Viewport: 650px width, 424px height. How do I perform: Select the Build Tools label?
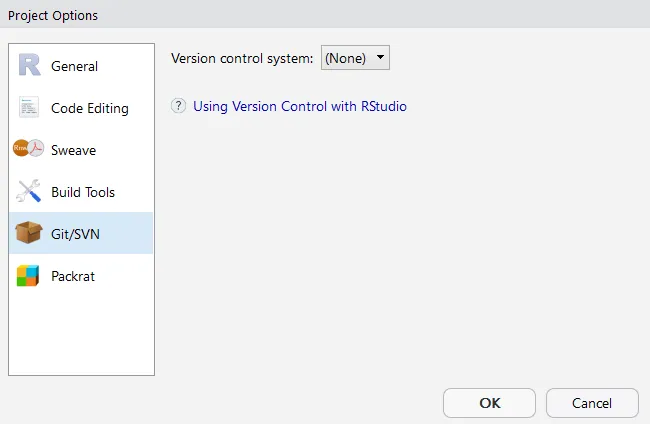[x=83, y=192]
